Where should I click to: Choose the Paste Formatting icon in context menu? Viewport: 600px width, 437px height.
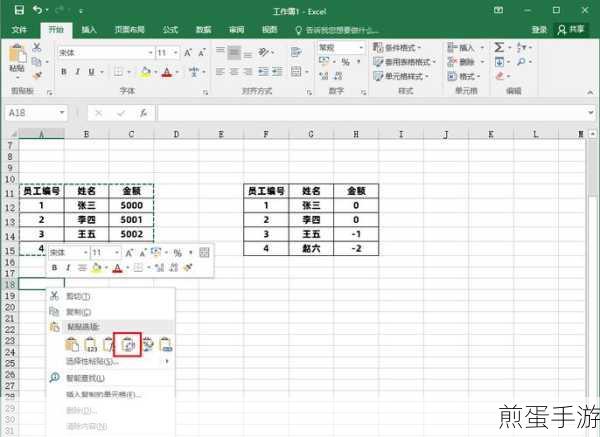tap(147, 345)
